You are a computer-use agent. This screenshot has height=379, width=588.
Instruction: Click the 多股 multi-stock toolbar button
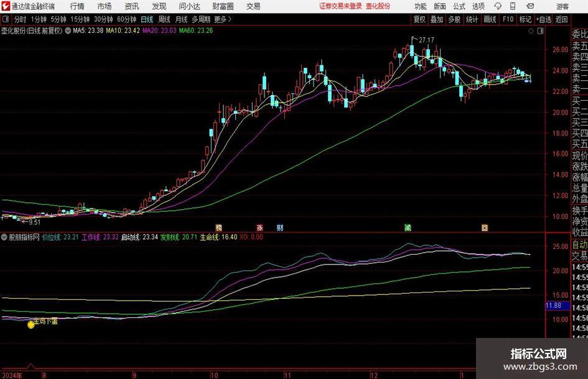click(x=454, y=19)
